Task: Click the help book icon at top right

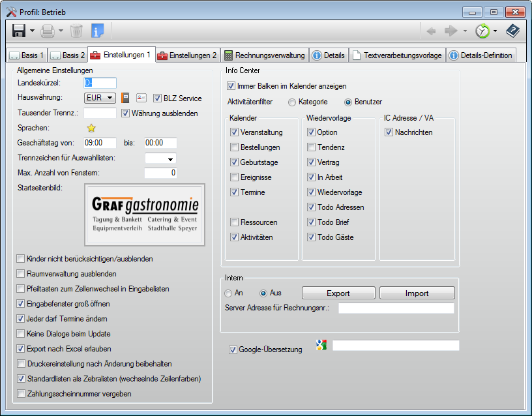Action: pyautogui.click(x=513, y=31)
